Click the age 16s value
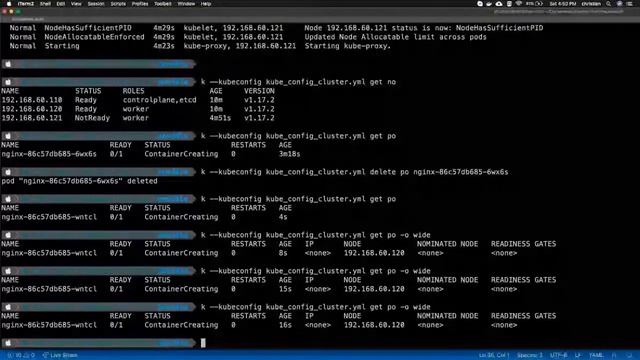 point(285,325)
